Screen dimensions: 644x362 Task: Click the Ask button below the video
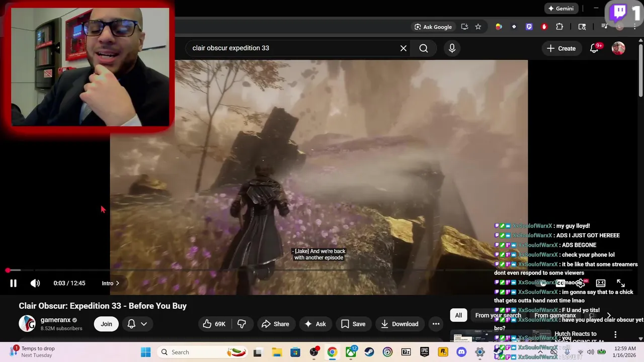point(315,324)
